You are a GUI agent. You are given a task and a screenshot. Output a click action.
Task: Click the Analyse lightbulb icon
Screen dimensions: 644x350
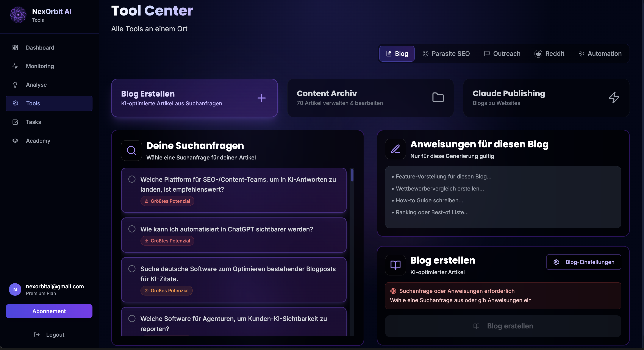15,84
